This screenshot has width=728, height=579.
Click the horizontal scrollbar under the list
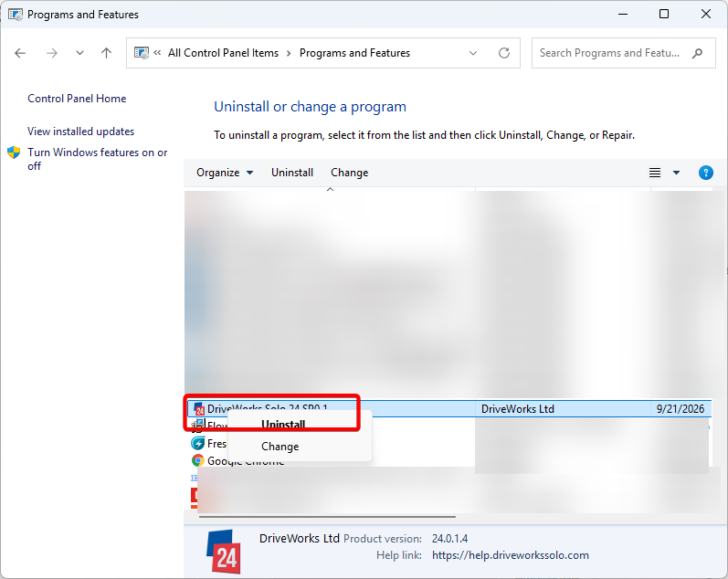pos(327,516)
